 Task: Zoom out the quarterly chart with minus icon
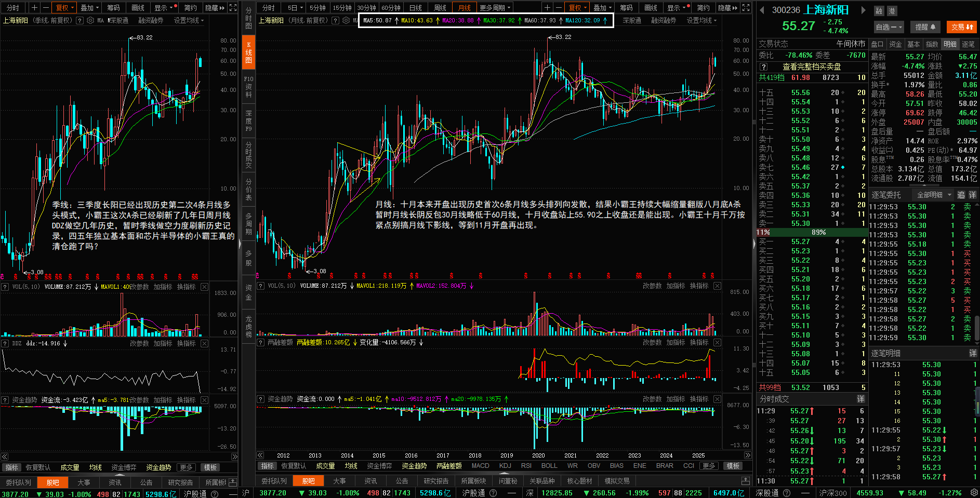[x=46, y=8]
